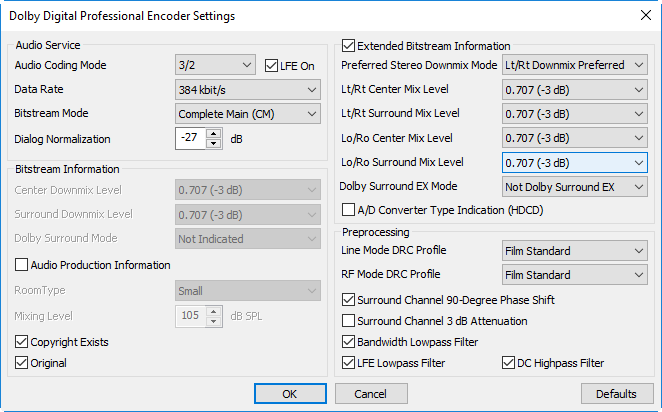Click the Preprocessing group heading

[x=376, y=232]
